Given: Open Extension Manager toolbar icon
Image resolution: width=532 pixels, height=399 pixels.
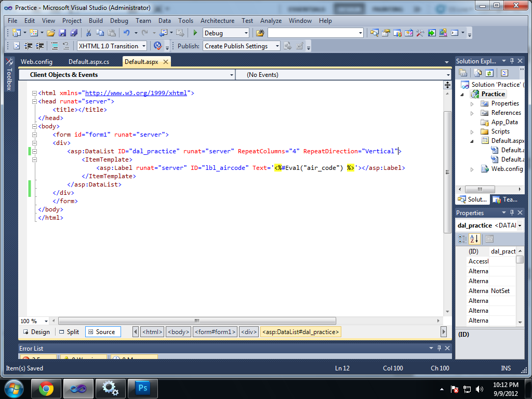Looking at the screenshot, I should point(443,33).
